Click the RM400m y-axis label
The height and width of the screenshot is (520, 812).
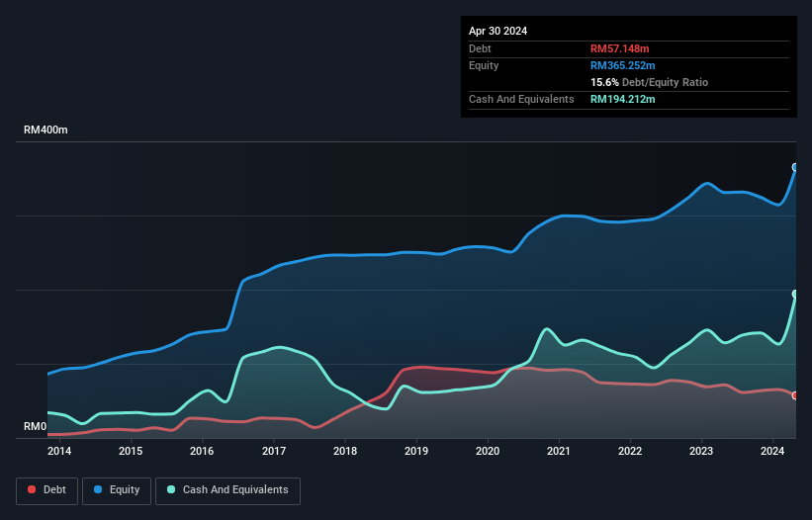point(45,130)
